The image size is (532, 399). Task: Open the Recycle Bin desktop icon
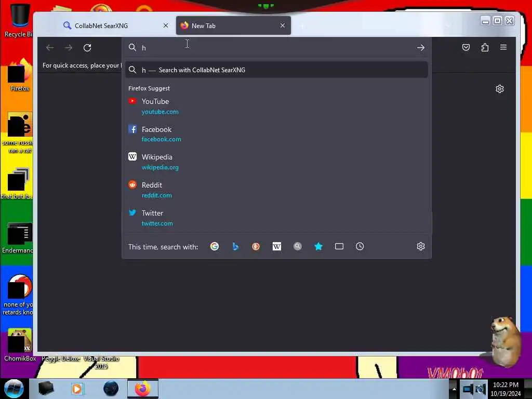(19, 20)
